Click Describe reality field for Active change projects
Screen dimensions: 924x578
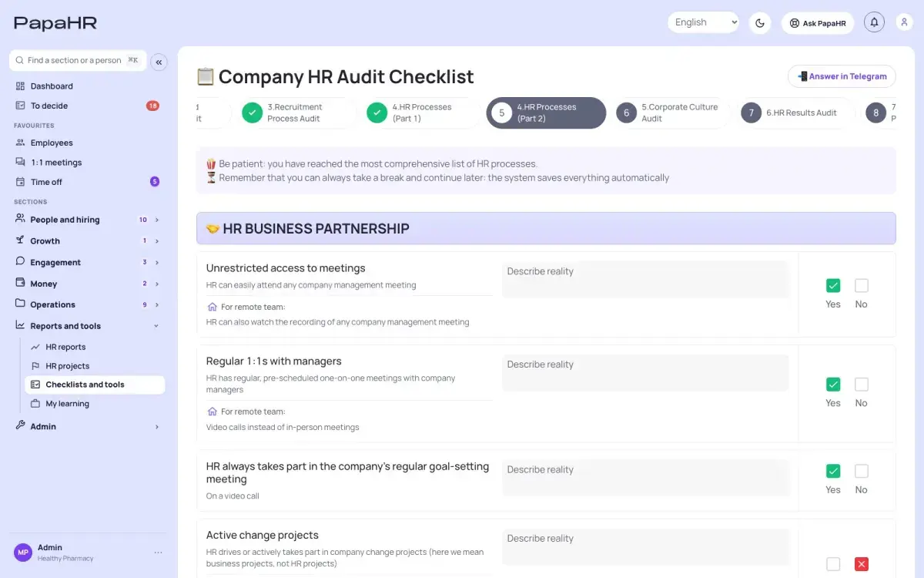pyautogui.click(x=645, y=546)
